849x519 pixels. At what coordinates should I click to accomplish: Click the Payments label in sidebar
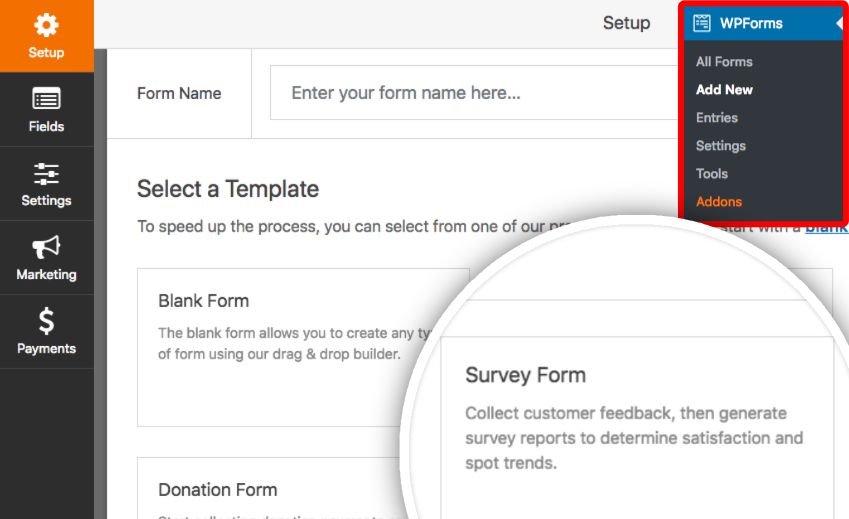pos(46,349)
